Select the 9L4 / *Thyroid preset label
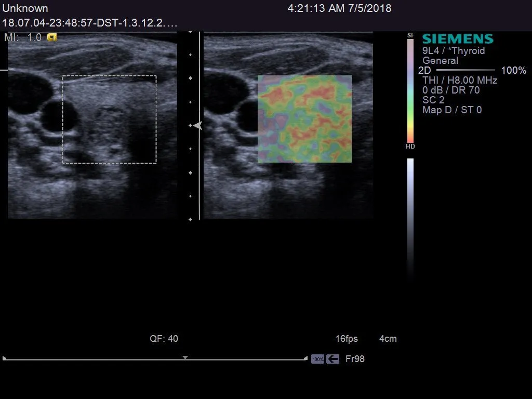 click(454, 51)
